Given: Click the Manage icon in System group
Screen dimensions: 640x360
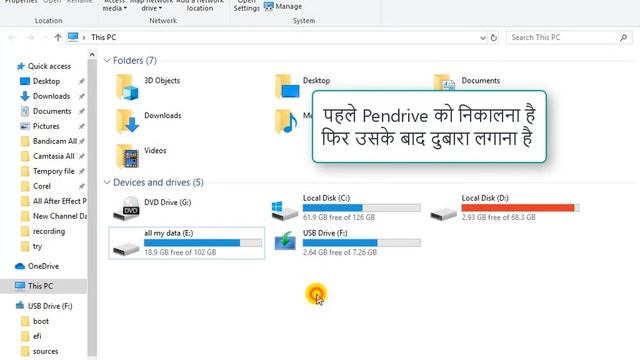Looking at the screenshot, I should [269, 7].
